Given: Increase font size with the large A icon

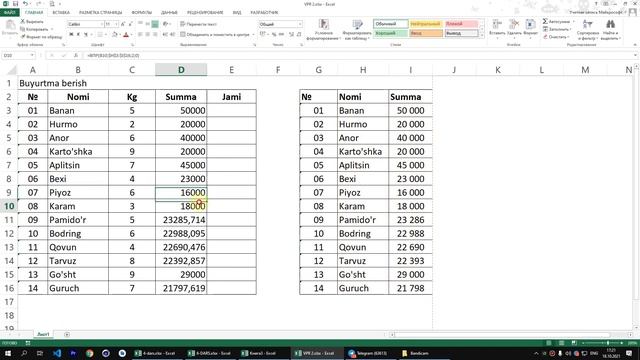Looking at the screenshot, I should coord(123,24).
